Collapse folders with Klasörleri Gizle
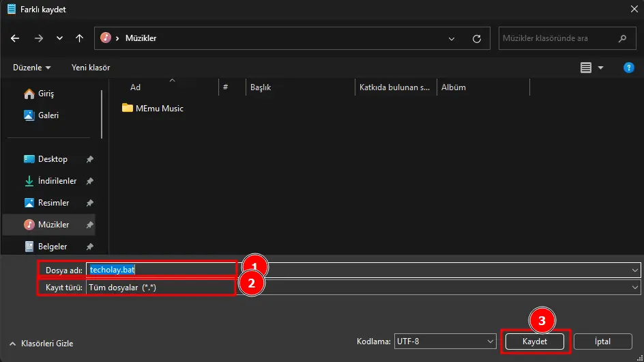 (42, 344)
